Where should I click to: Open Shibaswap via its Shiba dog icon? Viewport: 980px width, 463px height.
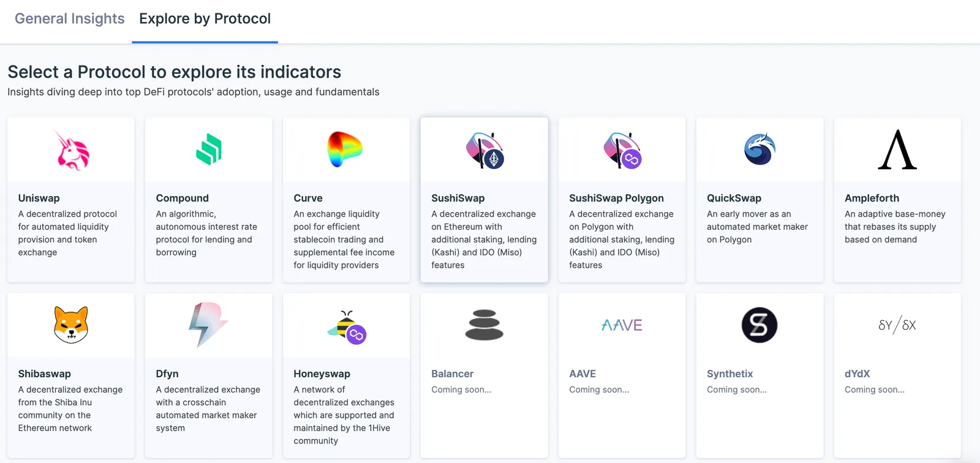71,325
